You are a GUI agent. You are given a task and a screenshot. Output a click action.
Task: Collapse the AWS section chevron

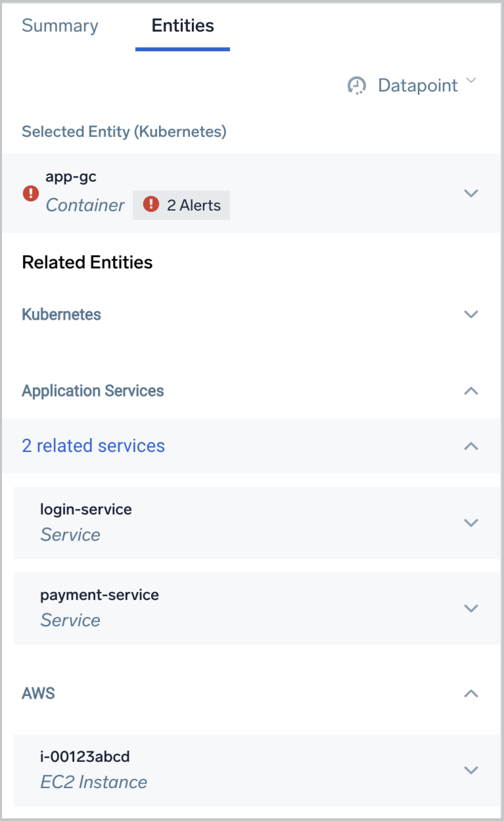[x=471, y=694]
